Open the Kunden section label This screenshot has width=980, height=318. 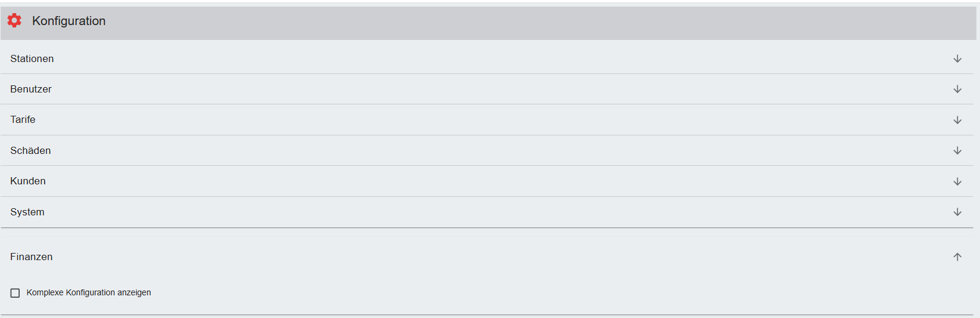[x=28, y=181]
